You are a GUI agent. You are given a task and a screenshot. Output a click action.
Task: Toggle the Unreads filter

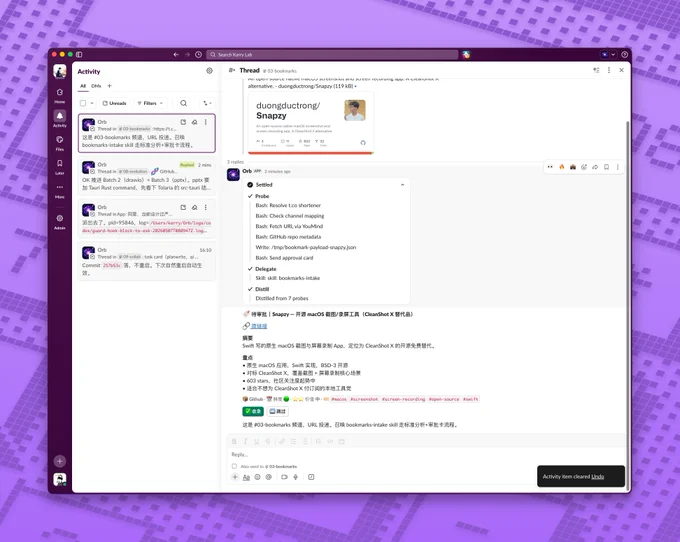click(114, 103)
